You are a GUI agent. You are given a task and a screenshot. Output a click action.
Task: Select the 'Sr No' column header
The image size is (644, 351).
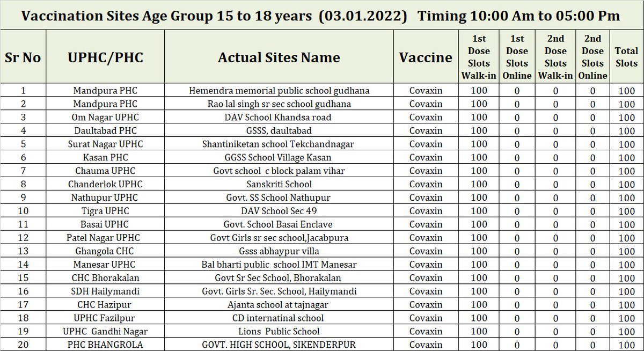(23, 57)
